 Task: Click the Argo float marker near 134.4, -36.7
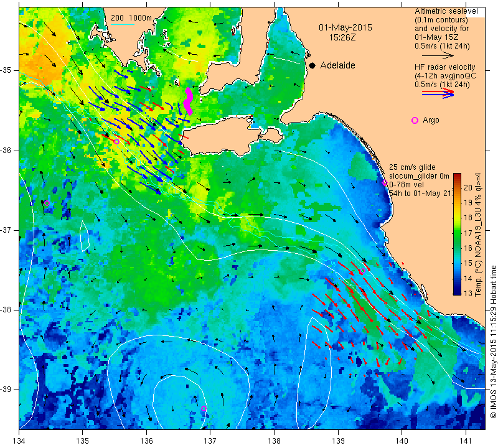coord(47,203)
